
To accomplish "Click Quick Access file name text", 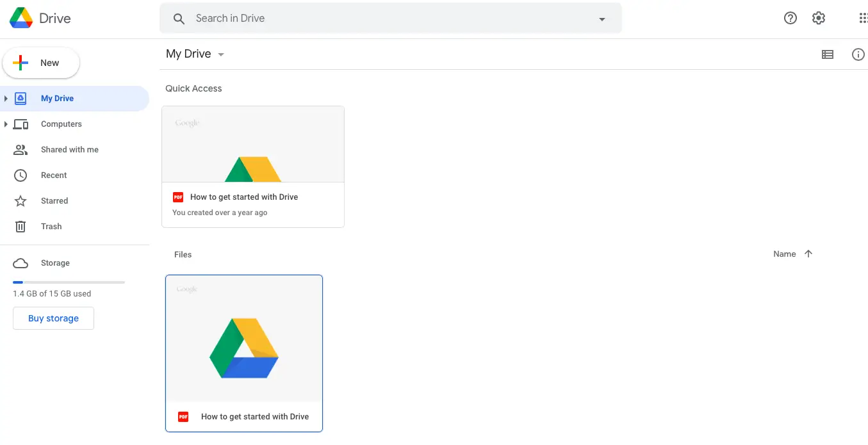I will [244, 197].
